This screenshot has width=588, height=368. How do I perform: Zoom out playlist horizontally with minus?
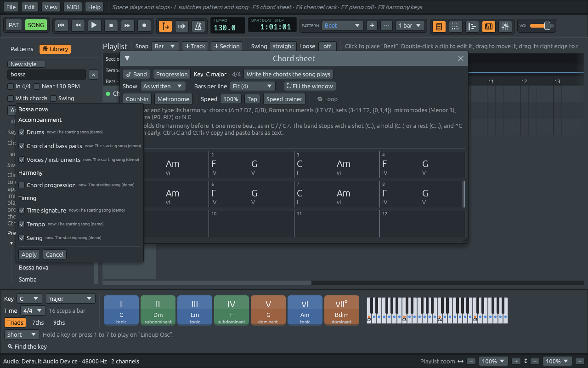pos(471,362)
